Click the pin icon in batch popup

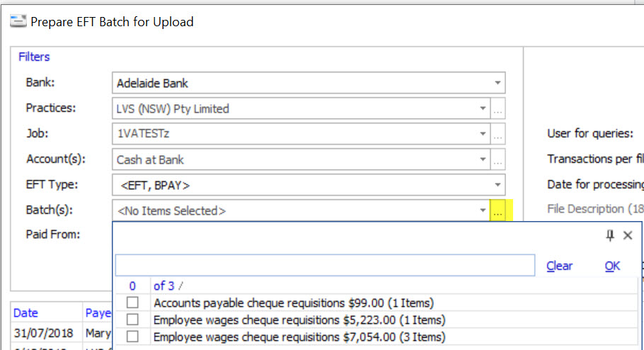(610, 236)
